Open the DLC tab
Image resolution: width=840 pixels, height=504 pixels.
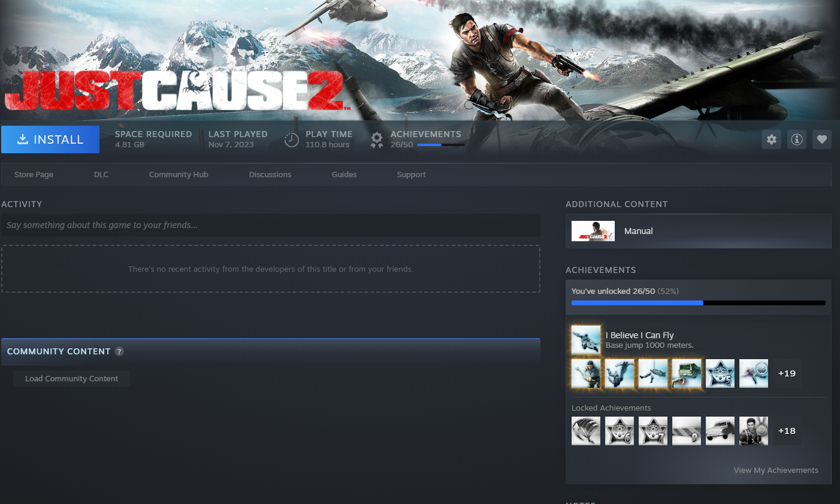[101, 174]
